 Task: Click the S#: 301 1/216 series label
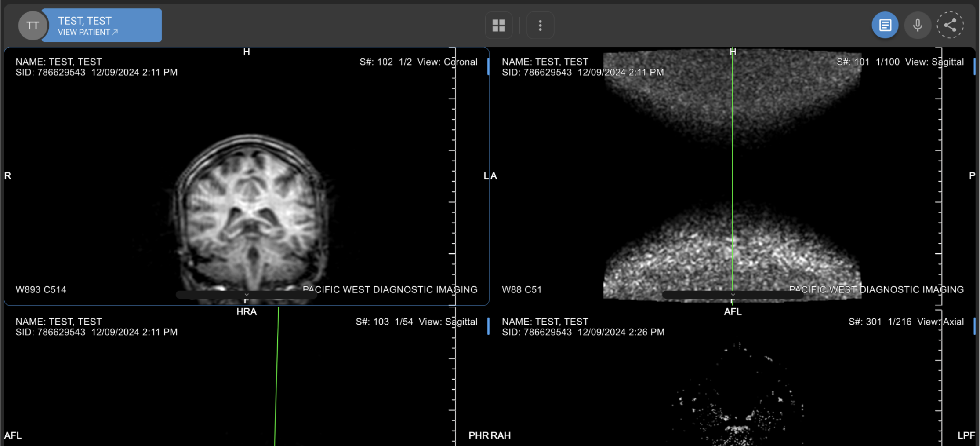pos(879,322)
